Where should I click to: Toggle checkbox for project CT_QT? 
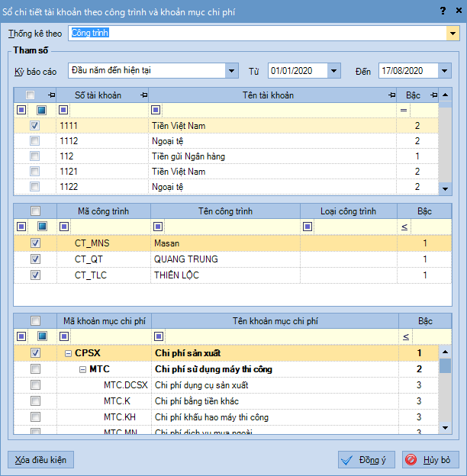pyautogui.click(x=34, y=259)
